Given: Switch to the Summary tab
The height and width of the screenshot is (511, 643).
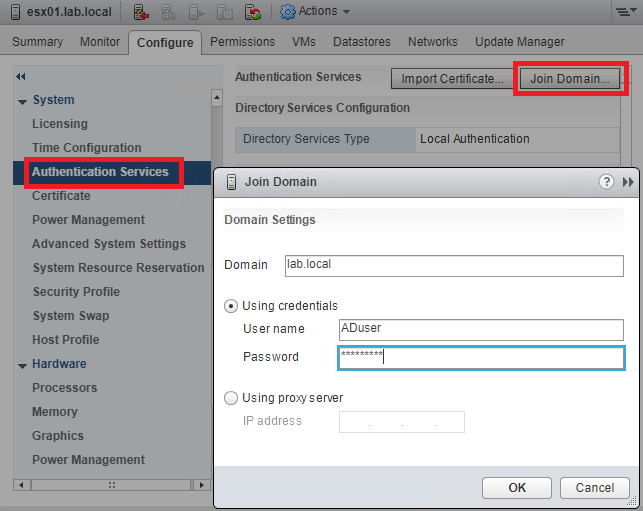Looking at the screenshot, I should (x=38, y=42).
